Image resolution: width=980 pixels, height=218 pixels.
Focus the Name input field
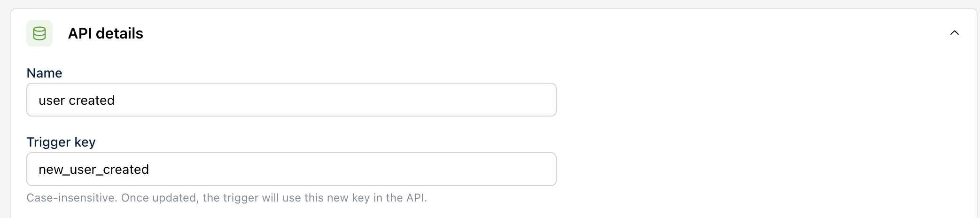click(x=291, y=100)
